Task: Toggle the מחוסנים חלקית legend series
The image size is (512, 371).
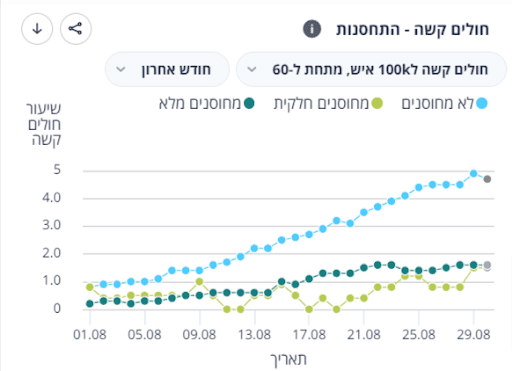Action: point(328,104)
